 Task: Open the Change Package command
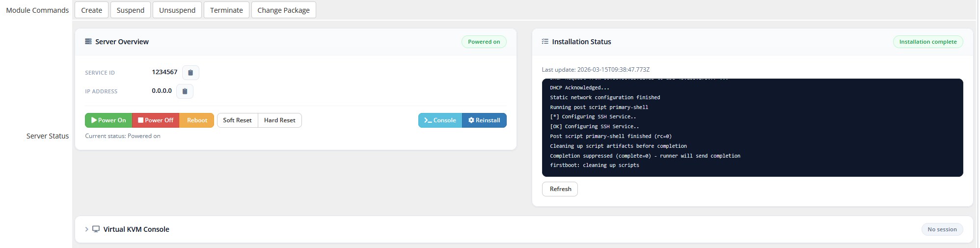(x=284, y=10)
